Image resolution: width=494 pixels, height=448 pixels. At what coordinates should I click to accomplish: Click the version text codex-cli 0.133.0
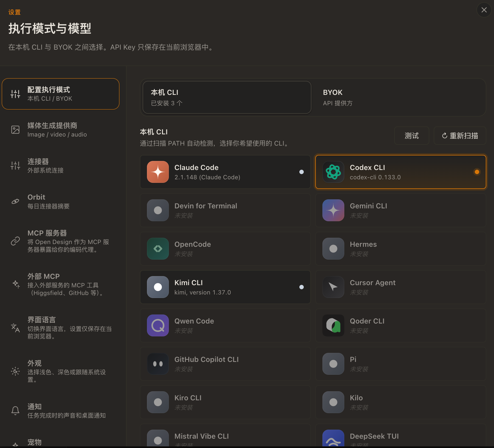375,177
